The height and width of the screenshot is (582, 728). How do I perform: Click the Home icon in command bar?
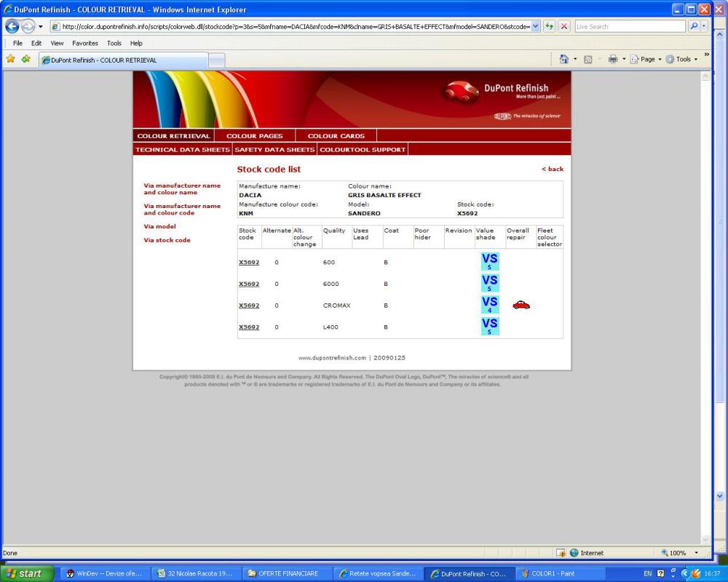pos(563,59)
